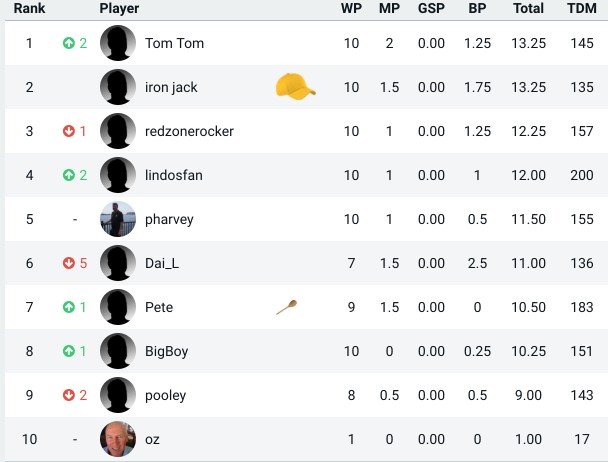
Task: Sort by the BP column header
Action: (477, 8)
